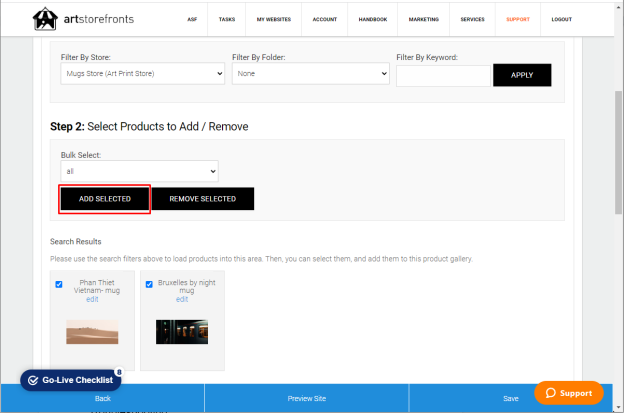This screenshot has height=413, width=624.
Task: Click the Art Storefronts logo icon
Action: 45,19
